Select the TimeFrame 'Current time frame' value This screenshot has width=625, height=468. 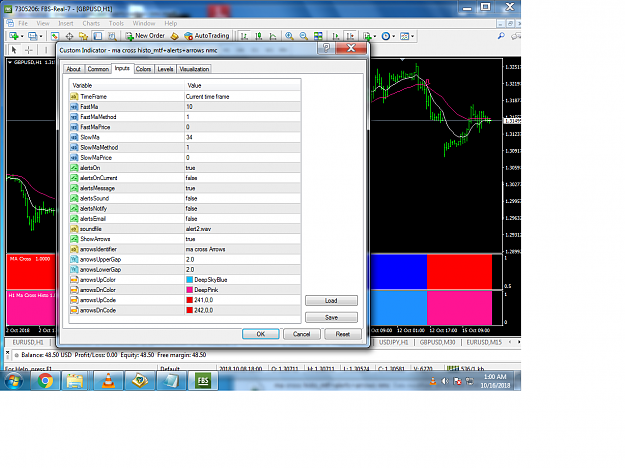(242, 96)
